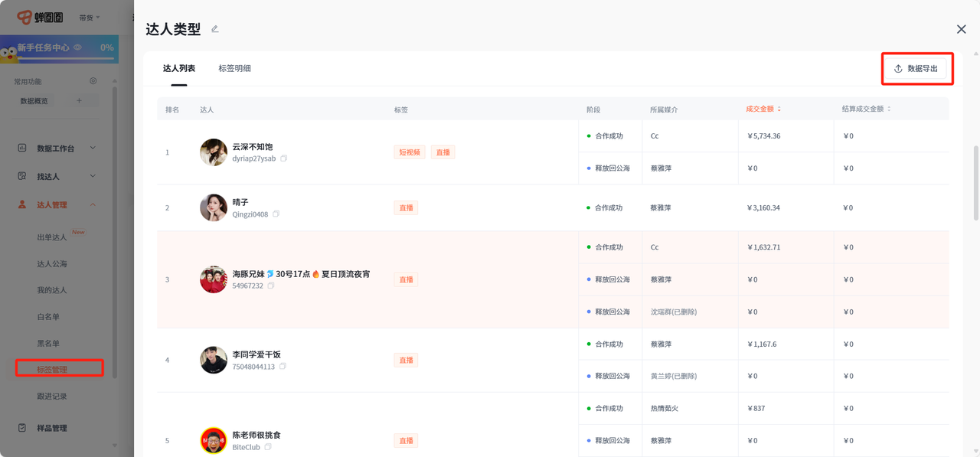Open the 带货 dropdown in header

(x=90, y=18)
